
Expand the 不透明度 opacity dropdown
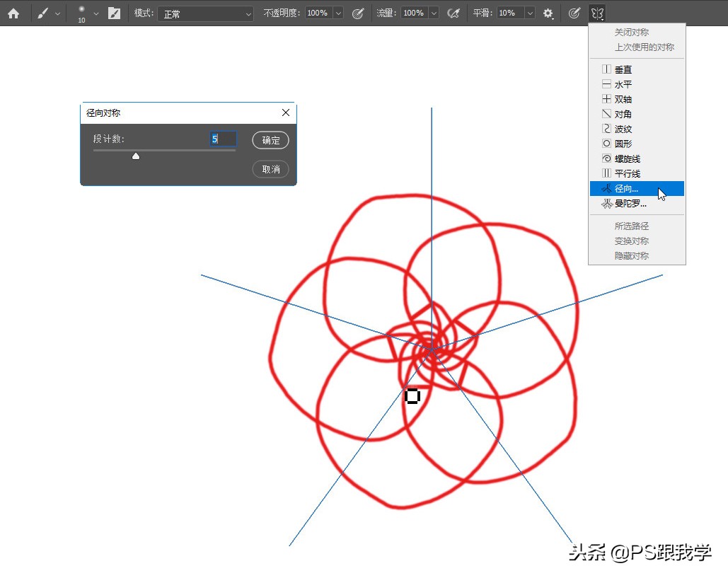tap(338, 12)
